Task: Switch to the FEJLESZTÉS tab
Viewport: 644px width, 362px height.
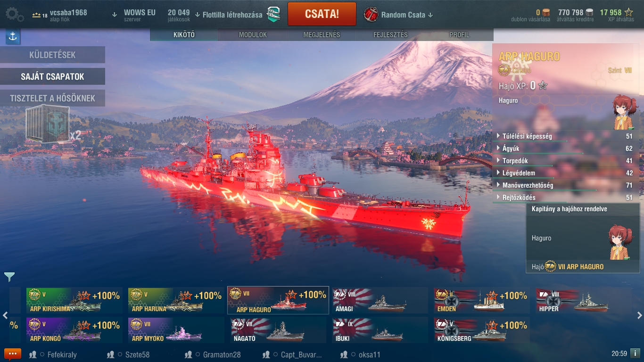Action: click(x=390, y=35)
